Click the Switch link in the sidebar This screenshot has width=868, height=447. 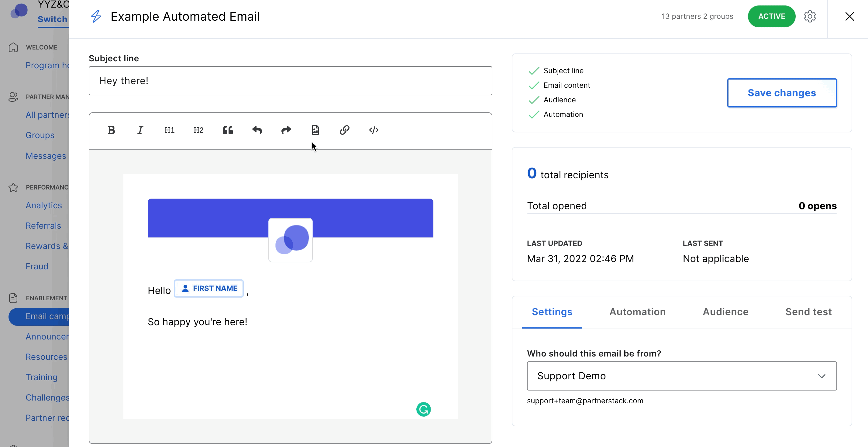tap(53, 19)
